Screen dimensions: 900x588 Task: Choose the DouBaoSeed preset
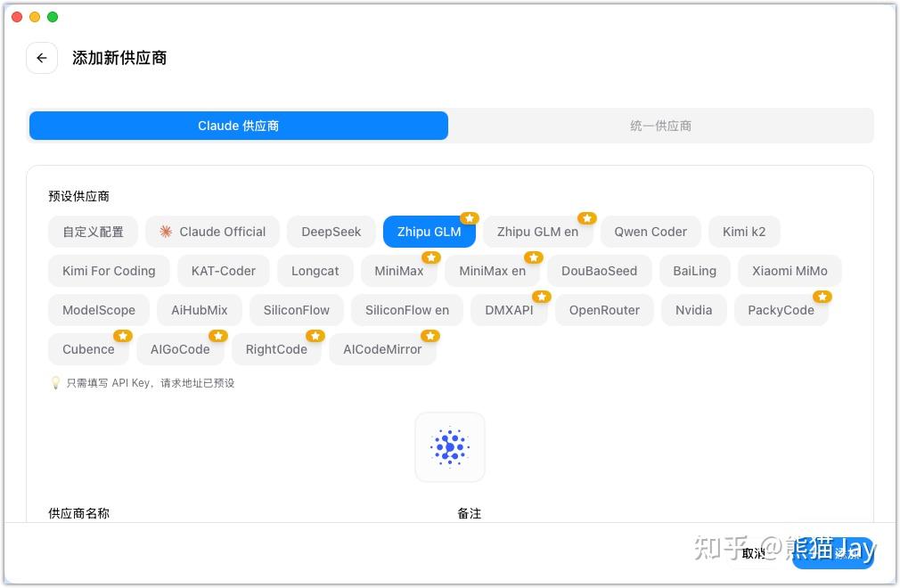599,271
